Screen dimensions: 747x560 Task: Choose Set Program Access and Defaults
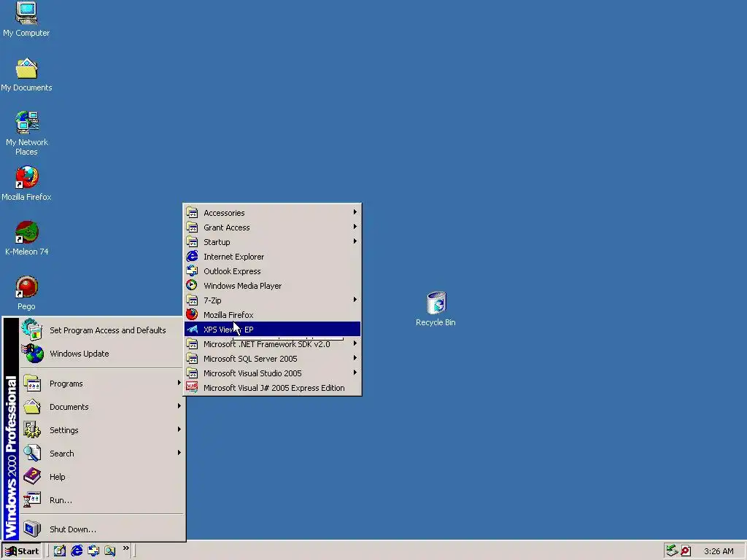point(101,330)
